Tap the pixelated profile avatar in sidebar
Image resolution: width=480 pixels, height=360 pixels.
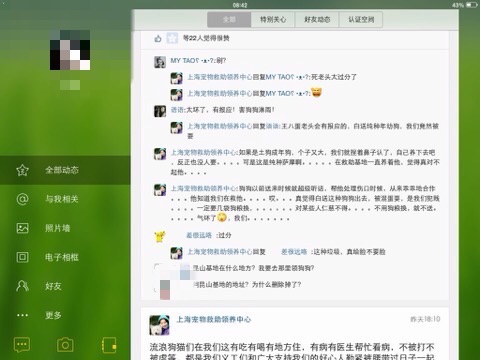click(70, 50)
